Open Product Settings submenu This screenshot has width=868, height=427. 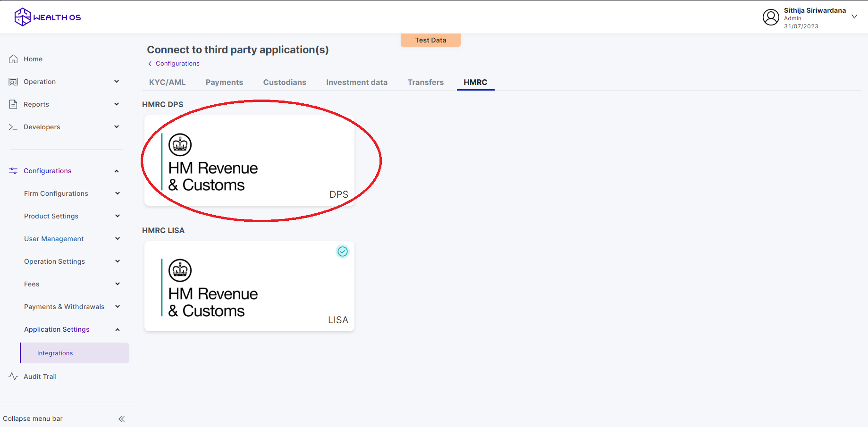click(x=51, y=216)
